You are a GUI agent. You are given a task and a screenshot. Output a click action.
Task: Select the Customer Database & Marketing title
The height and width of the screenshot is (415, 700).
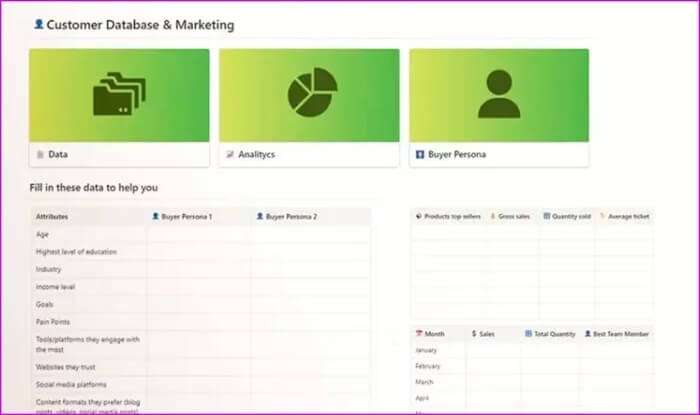coord(140,25)
